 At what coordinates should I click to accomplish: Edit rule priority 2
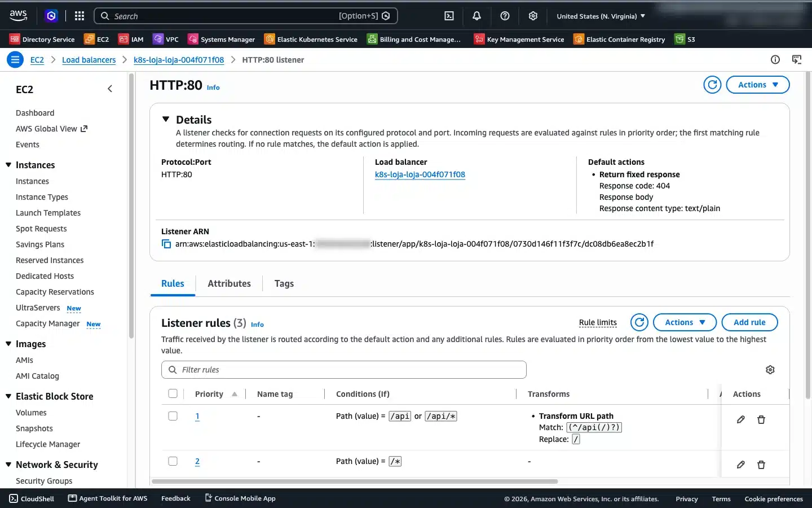(741, 465)
